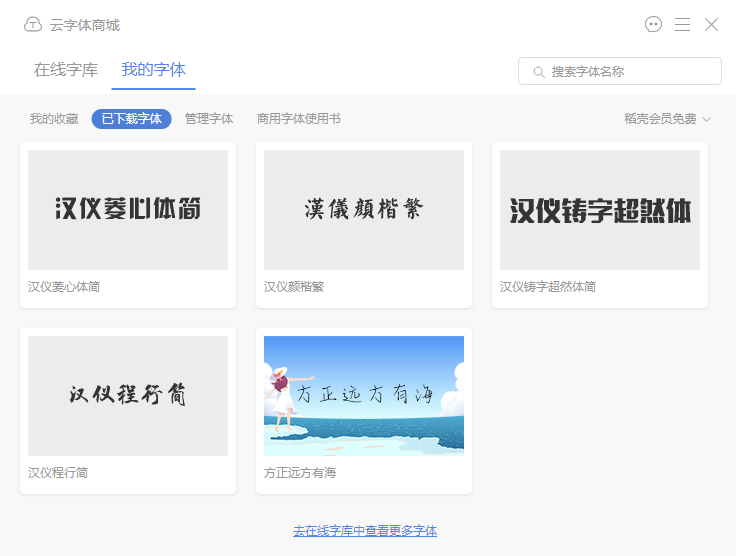
Task: Open the feedback chat bubble icon
Action: tap(653, 24)
